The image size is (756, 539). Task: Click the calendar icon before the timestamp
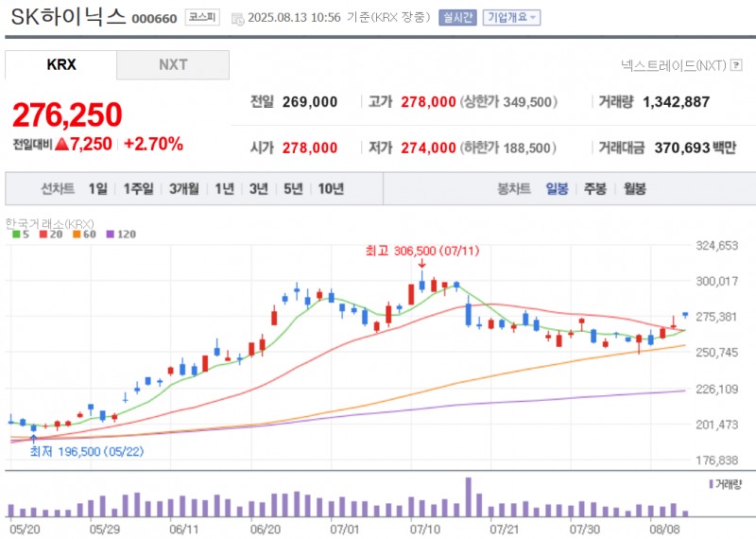pos(238,19)
